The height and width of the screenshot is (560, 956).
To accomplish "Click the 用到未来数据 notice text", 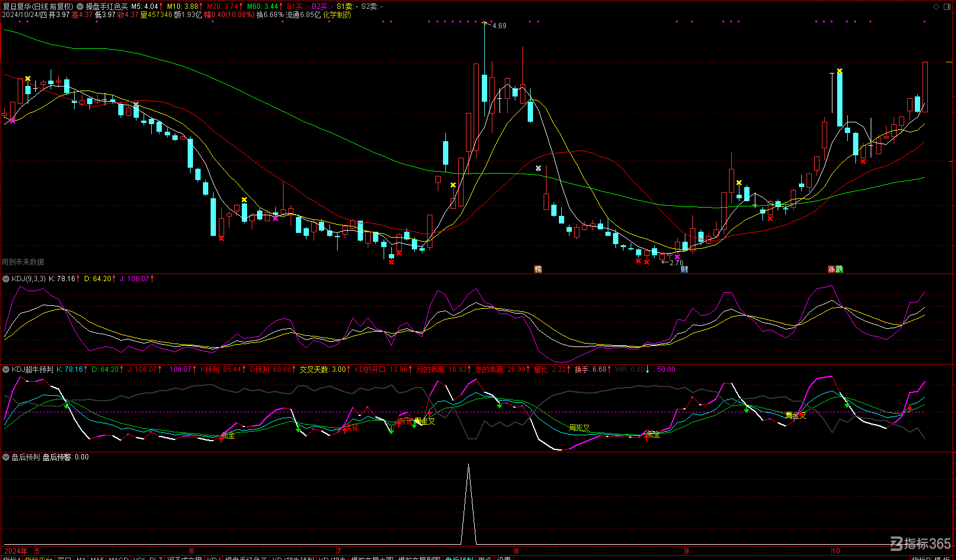I will [23, 262].
